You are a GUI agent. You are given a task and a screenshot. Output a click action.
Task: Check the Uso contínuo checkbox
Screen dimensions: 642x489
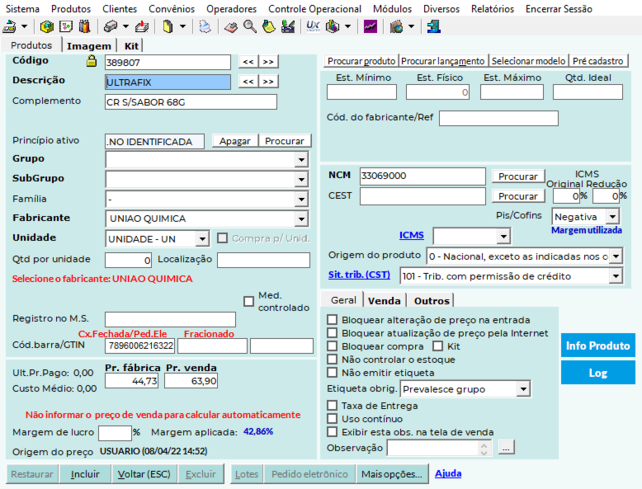(x=332, y=419)
